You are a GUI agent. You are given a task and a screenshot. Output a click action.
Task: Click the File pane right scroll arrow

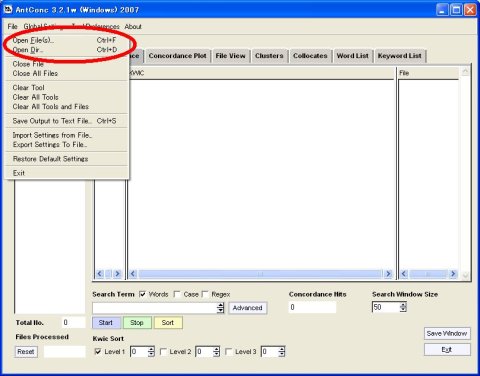(x=453, y=274)
